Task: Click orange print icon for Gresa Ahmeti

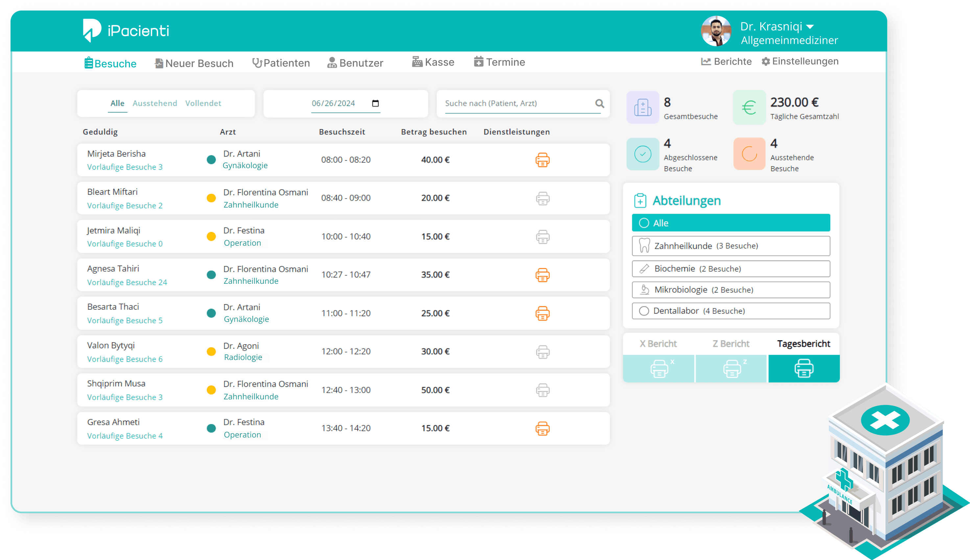Action: click(x=542, y=429)
